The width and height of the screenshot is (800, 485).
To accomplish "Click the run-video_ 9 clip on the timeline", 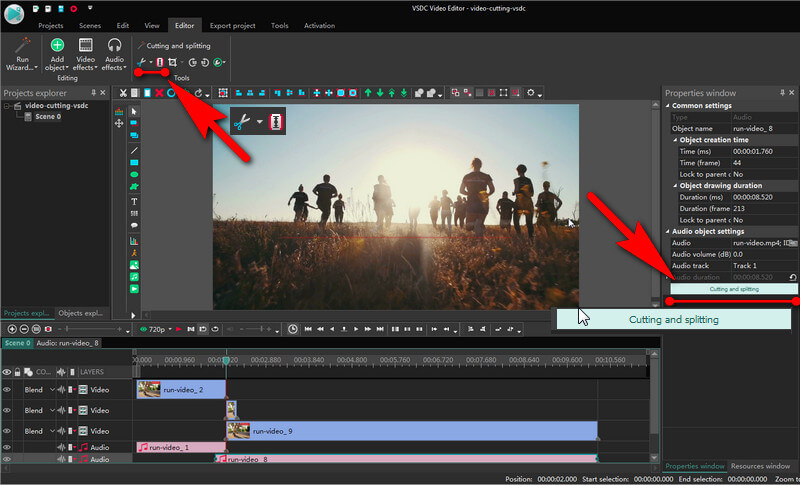I will (x=412, y=431).
